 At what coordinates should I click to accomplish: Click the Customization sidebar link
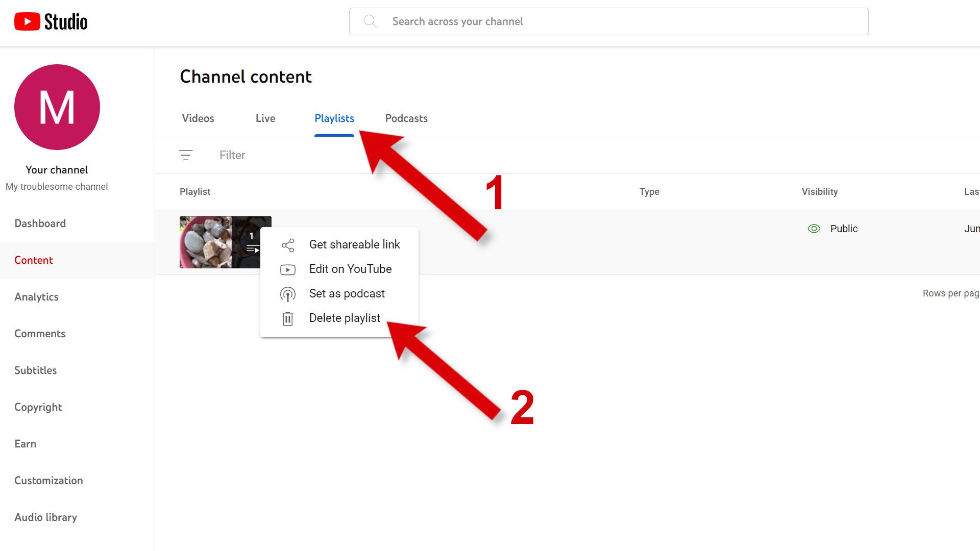(x=48, y=481)
